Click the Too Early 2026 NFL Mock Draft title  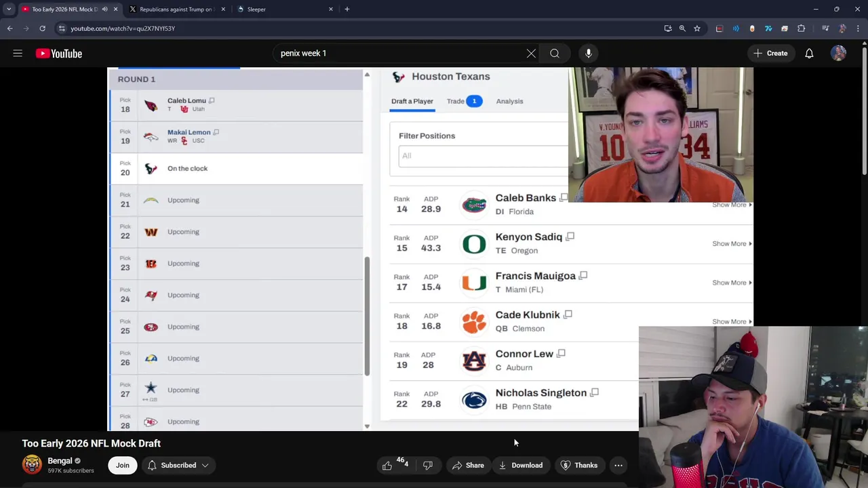(x=92, y=443)
